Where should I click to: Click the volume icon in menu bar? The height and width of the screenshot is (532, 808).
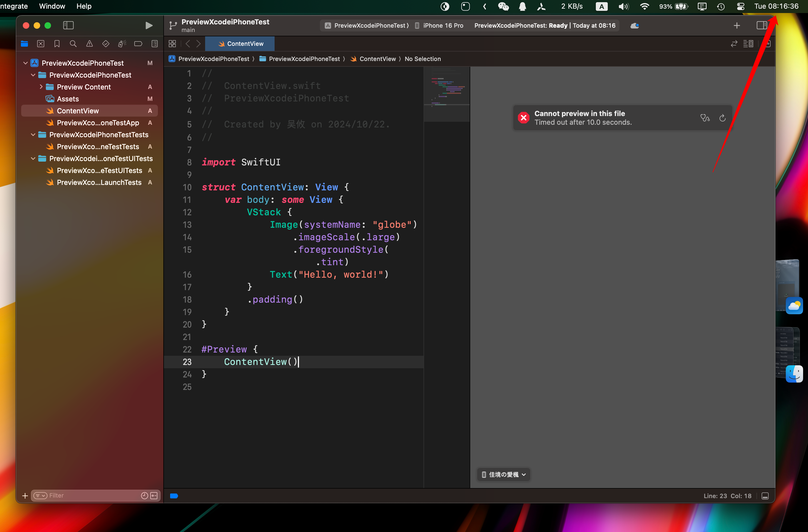[623, 7]
